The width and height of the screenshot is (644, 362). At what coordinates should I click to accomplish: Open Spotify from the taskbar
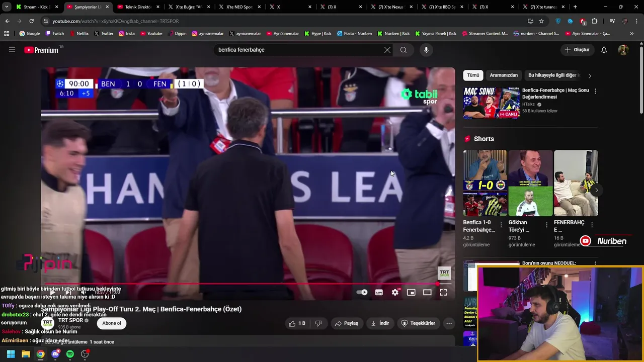[70, 354]
